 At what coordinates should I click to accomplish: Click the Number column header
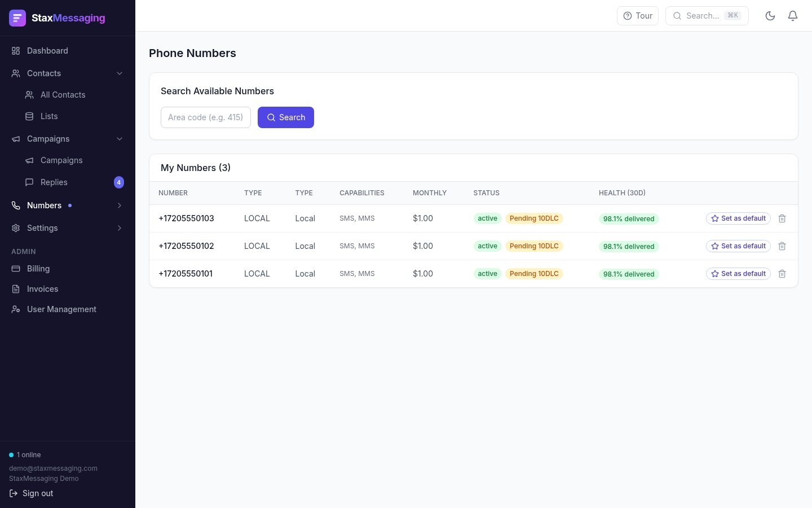click(173, 193)
